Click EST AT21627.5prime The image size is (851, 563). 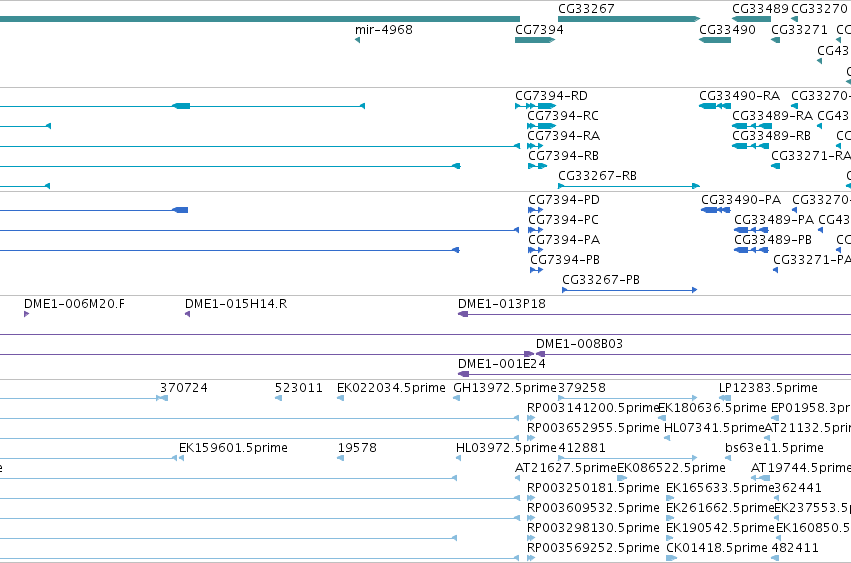[566, 468]
